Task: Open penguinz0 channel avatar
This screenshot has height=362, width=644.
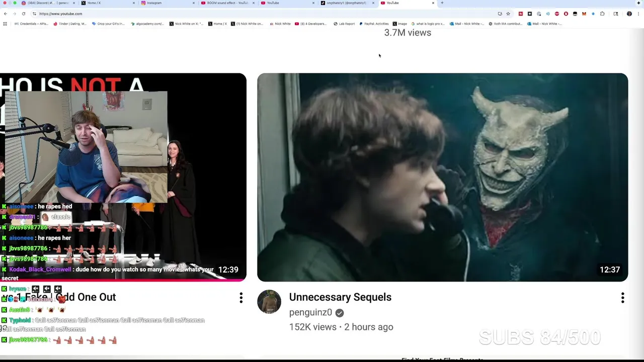Action: coord(269,302)
